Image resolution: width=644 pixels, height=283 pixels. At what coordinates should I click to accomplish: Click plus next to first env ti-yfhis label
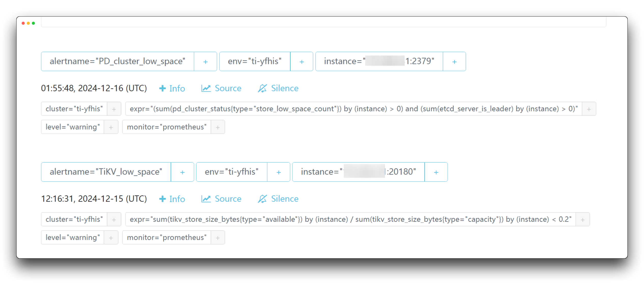pyautogui.click(x=302, y=62)
